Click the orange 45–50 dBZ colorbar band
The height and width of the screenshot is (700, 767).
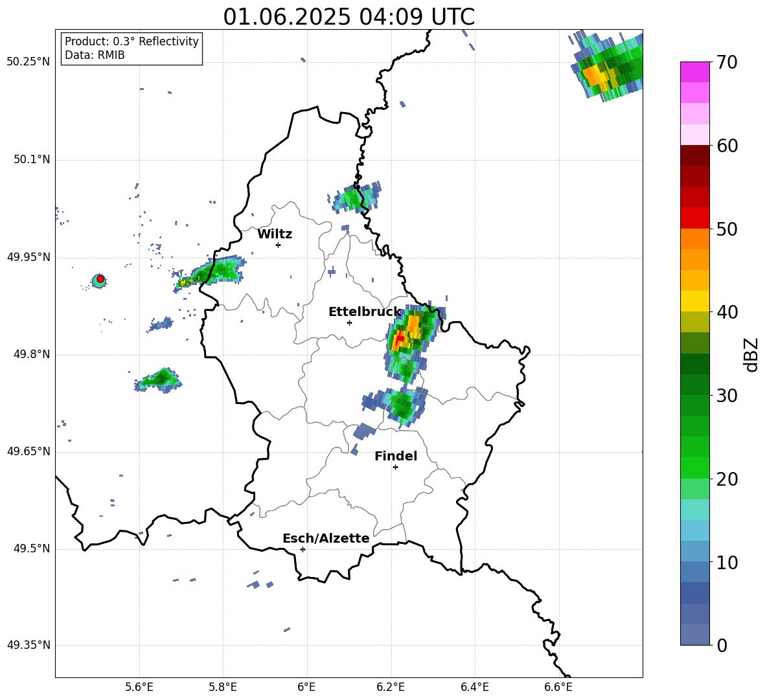point(695,249)
